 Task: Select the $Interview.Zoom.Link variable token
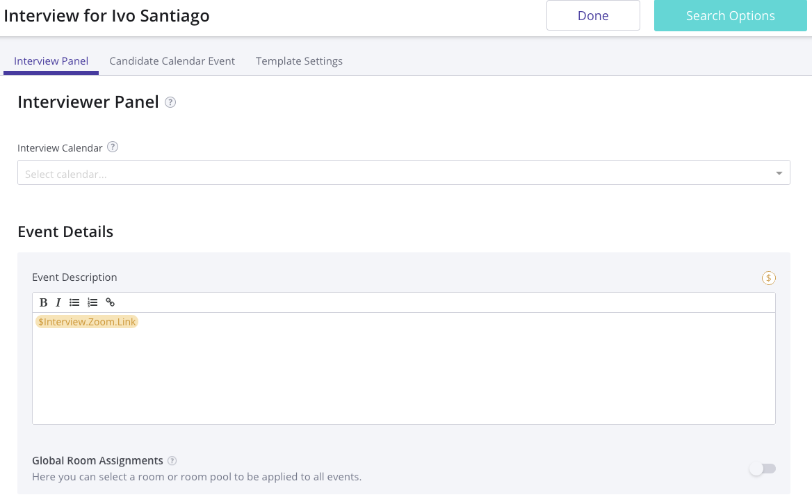click(88, 322)
